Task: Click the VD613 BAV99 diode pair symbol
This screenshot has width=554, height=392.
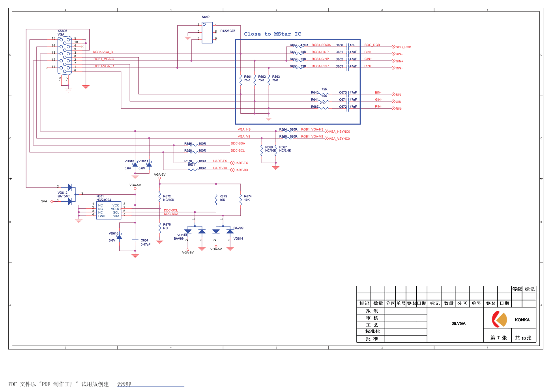Action: [195, 231]
